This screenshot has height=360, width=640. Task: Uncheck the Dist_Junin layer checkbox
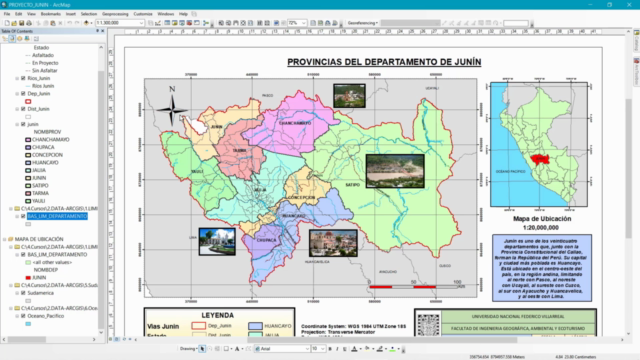[x=23, y=109]
